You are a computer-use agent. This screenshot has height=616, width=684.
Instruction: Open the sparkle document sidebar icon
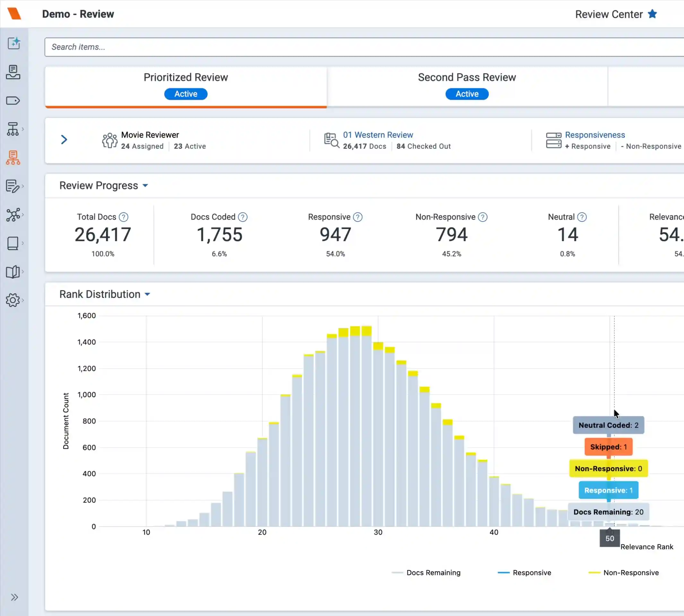click(13, 43)
